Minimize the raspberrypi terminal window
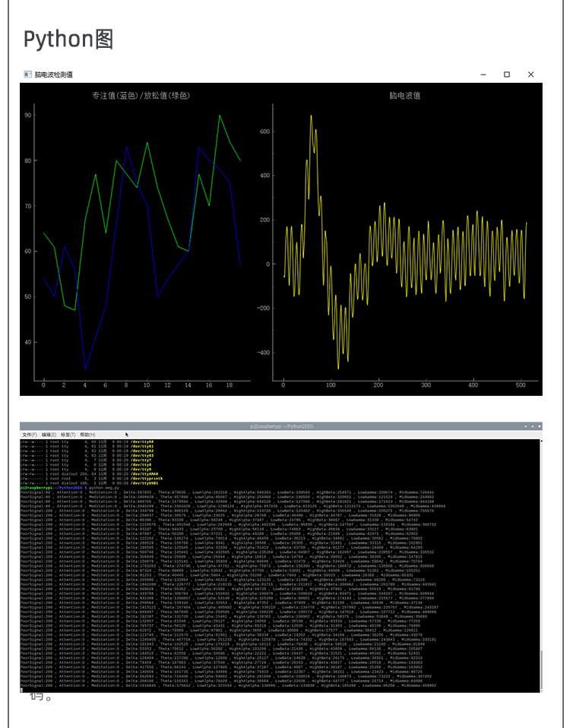570x728 pixels. (526, 426)
